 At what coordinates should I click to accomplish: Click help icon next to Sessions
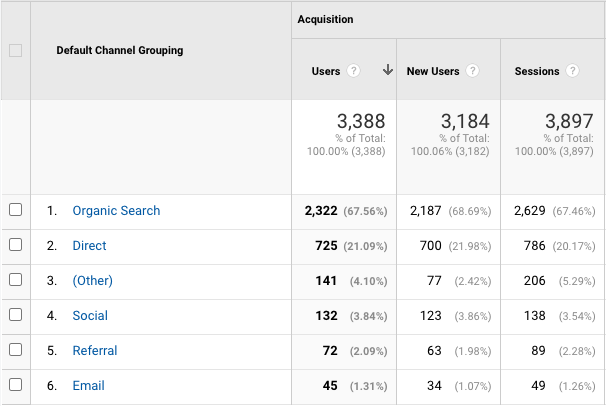coord(572,72)
